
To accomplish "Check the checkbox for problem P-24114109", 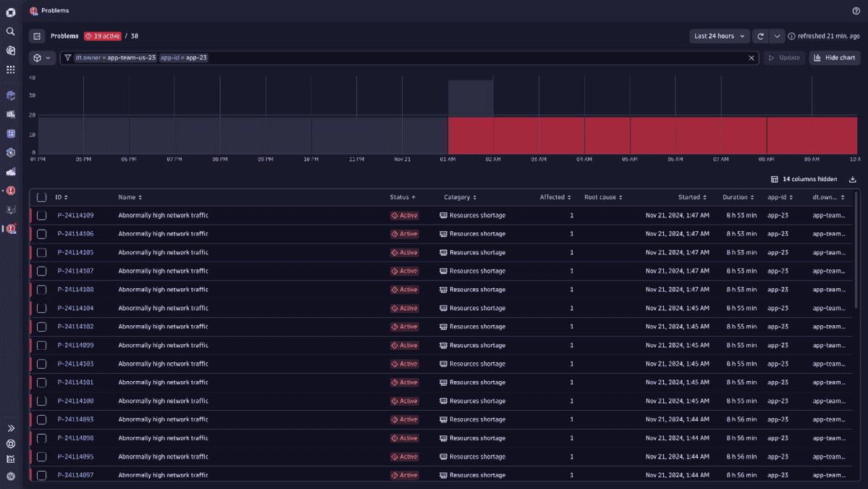I will [41, 214].
